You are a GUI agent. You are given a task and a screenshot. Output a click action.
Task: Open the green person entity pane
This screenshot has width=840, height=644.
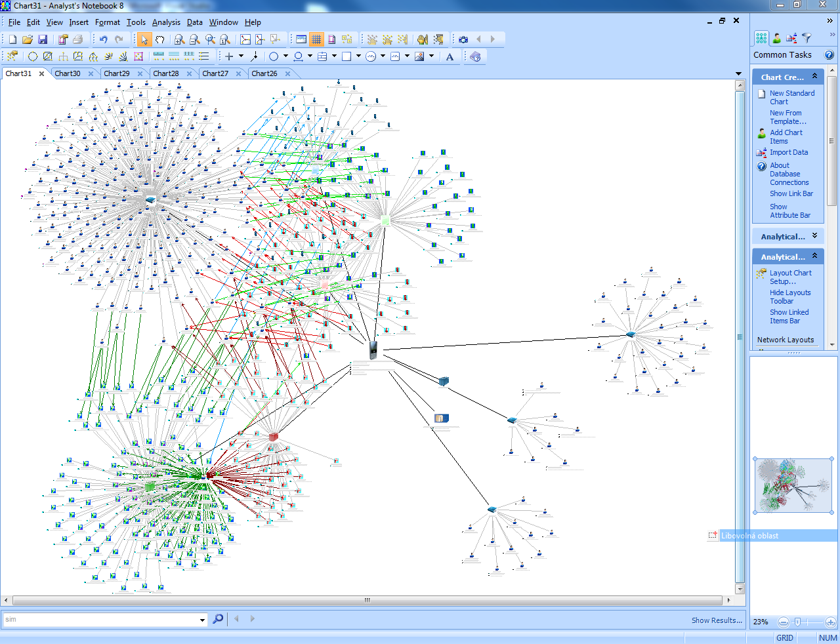point(777,38)
